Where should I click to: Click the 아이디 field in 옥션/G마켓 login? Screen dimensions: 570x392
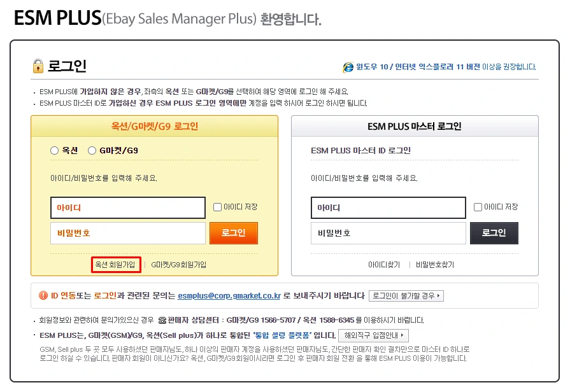128,208
